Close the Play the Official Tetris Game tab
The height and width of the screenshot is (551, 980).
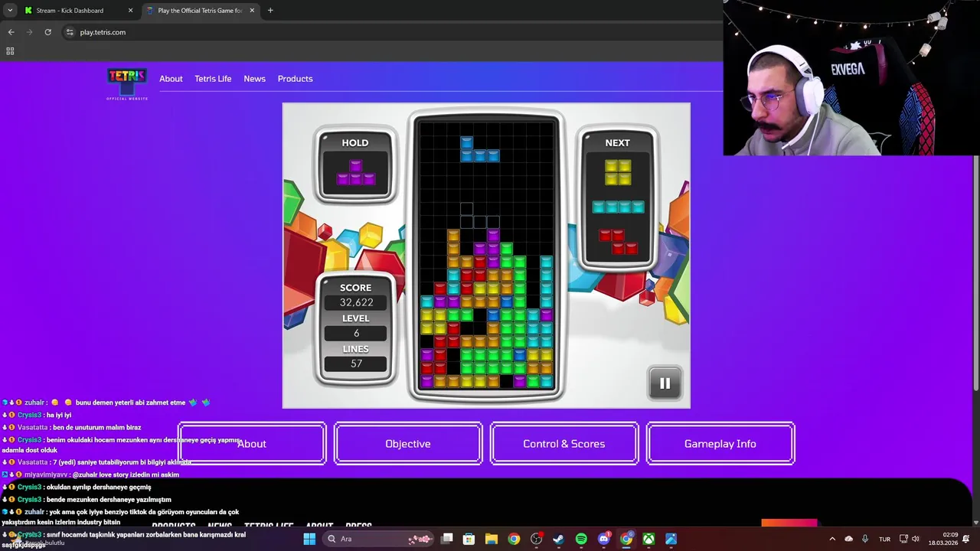pos(252,11)
